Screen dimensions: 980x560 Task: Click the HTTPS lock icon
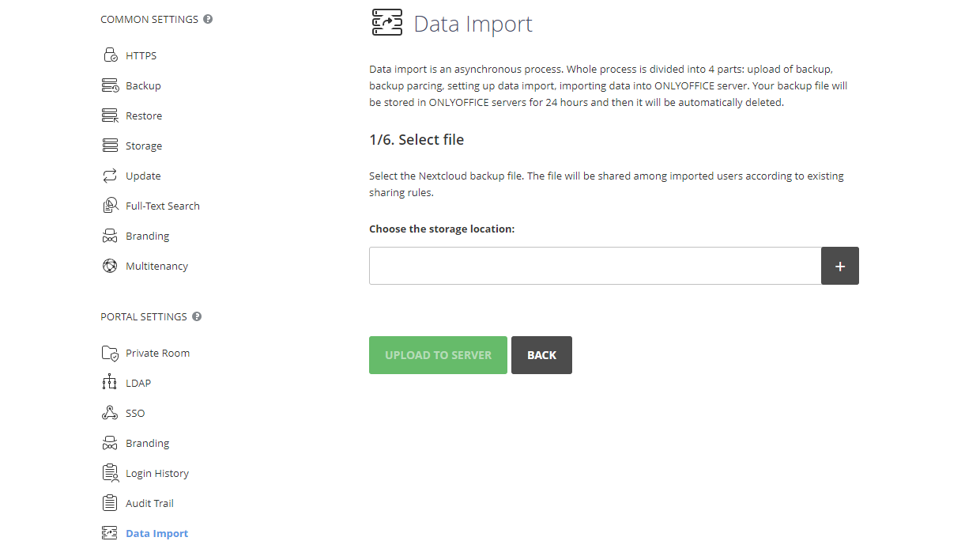tap(110, 55)
